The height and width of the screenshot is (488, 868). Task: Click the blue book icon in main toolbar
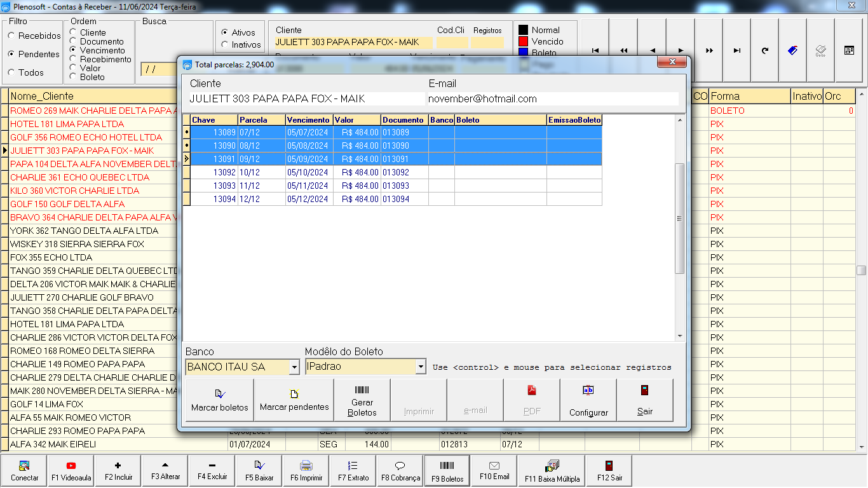pos(792,51)
